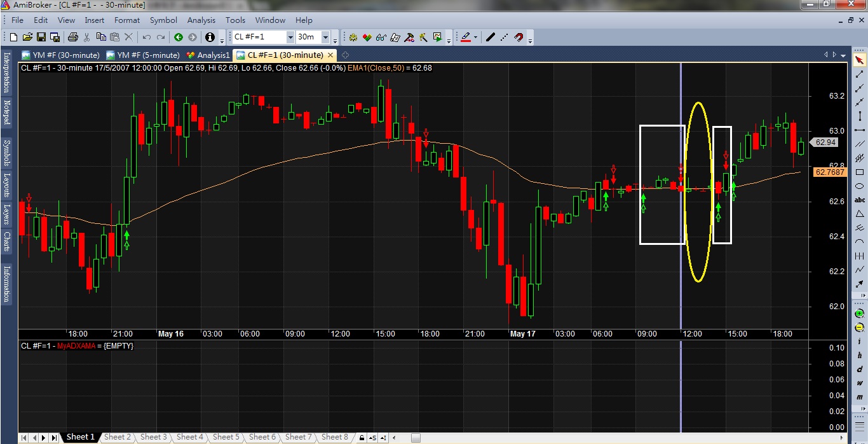The width and height of the screenshot is (868, 444).
Task: Select the rectangle drawing tool
Action: pyautogui.click(x=860, y=172)
